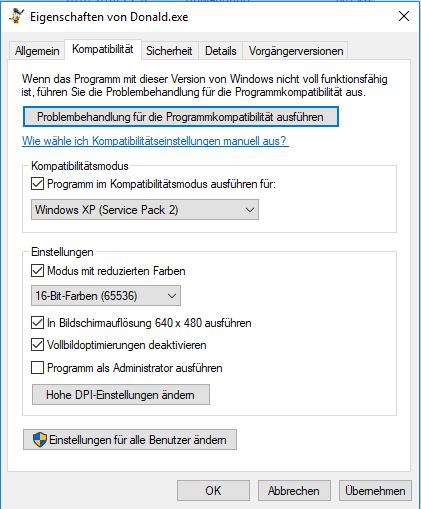421x509 pixels.
Task: Confirm the dialog with OK
Action: click(213, 491)
